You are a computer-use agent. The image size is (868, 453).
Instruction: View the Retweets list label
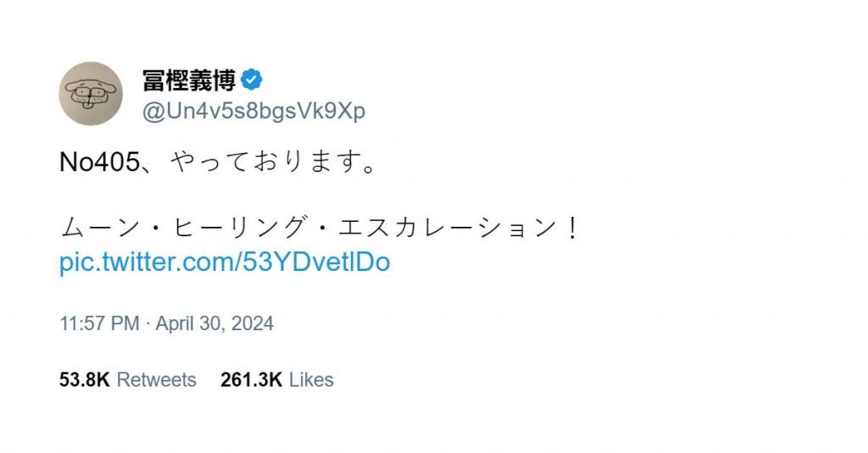(x=156, y=380)
